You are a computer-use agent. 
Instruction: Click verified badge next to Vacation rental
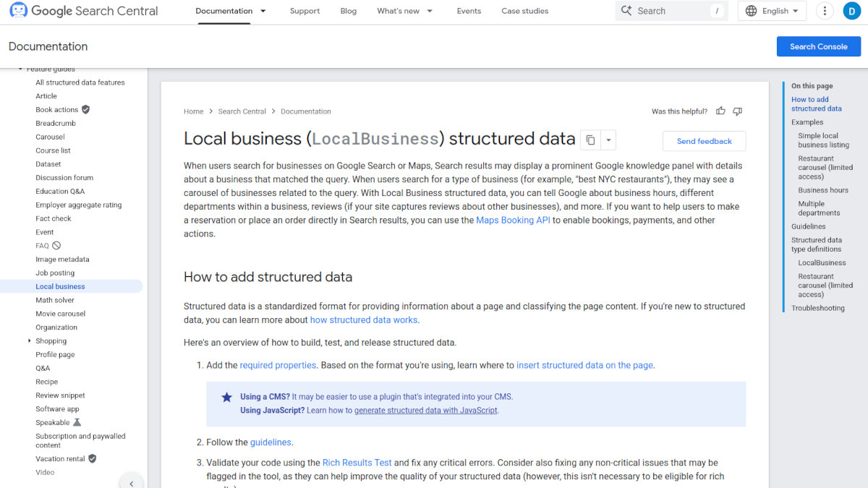93,458
